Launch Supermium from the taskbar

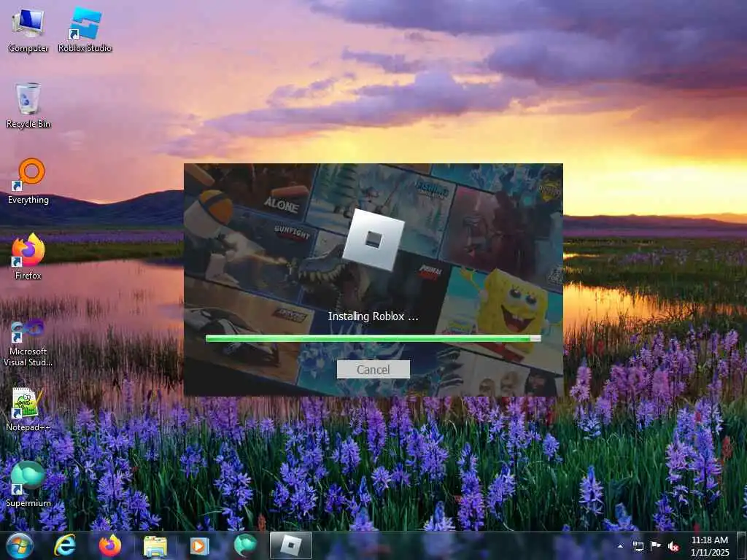point(245,545)
